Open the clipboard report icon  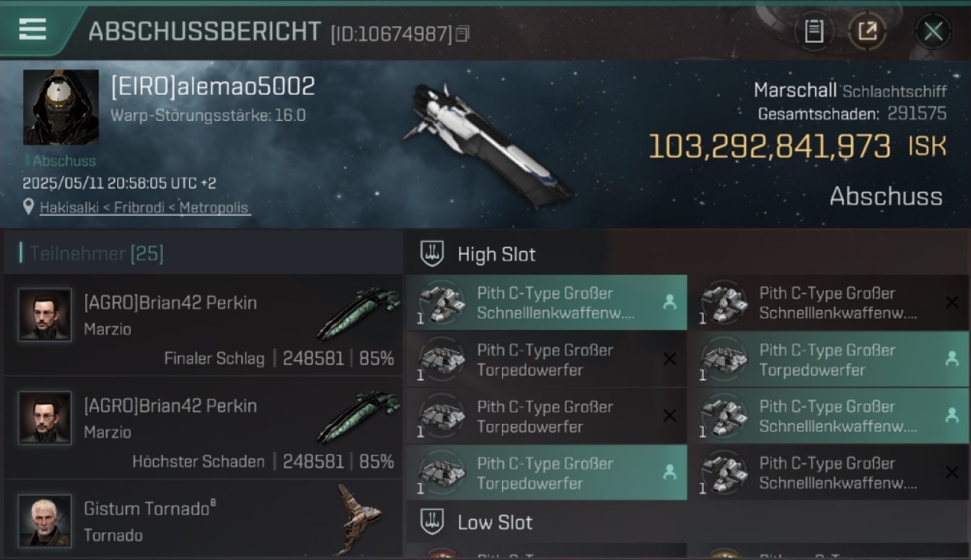(813, 31)
